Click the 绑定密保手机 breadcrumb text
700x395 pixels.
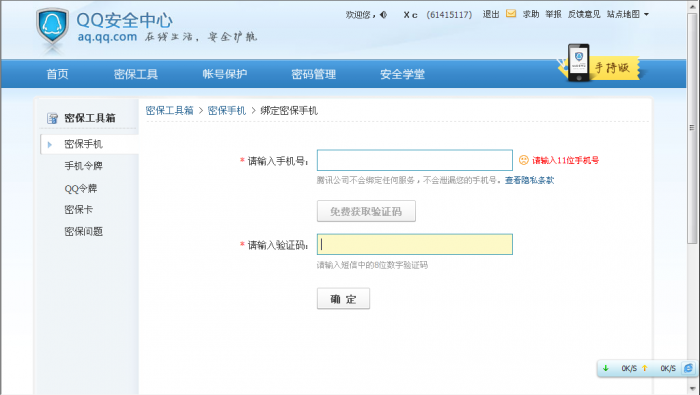[x=289, y=111]
